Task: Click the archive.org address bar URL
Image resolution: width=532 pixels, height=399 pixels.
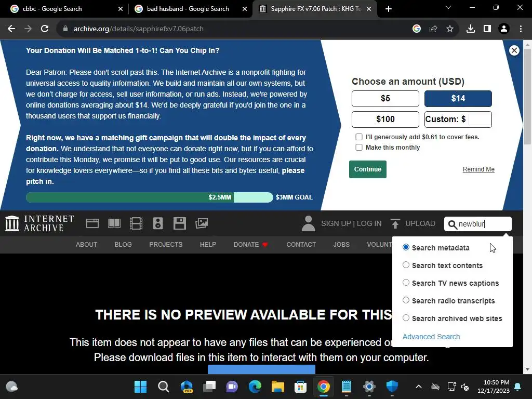Action: point(138,29)
